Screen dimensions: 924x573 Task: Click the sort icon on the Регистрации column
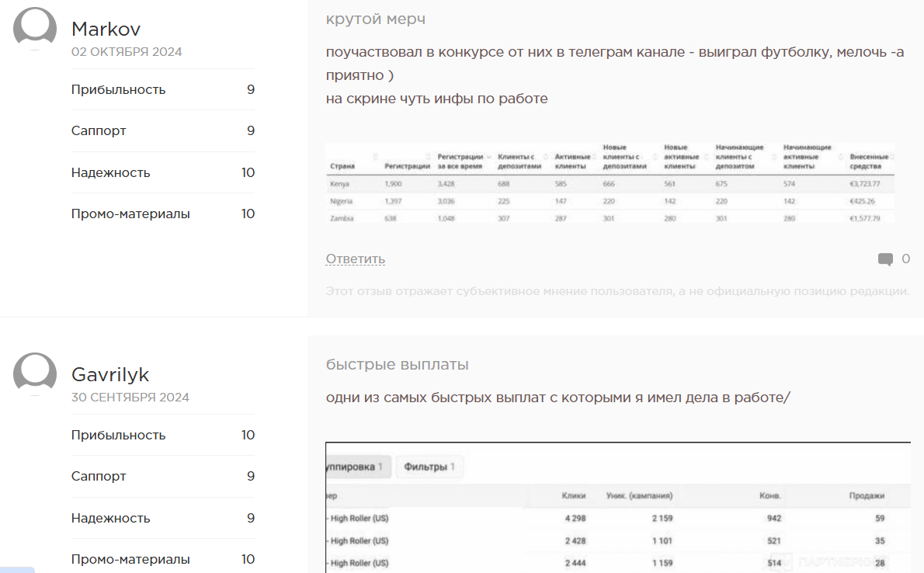(427, 156)
